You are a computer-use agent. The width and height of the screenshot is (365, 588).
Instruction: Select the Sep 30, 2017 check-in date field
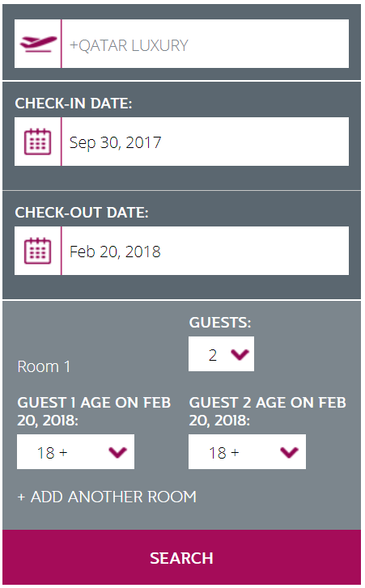[x=206, y=142]
